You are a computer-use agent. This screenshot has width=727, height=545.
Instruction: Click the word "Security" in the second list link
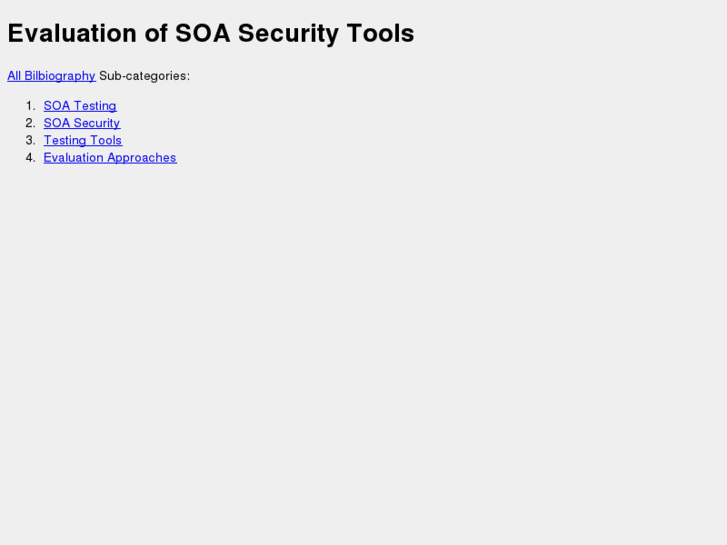tap(96, 123)
